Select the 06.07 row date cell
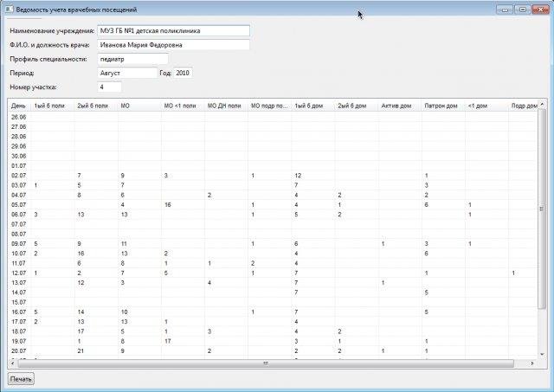 click(19, 215)
